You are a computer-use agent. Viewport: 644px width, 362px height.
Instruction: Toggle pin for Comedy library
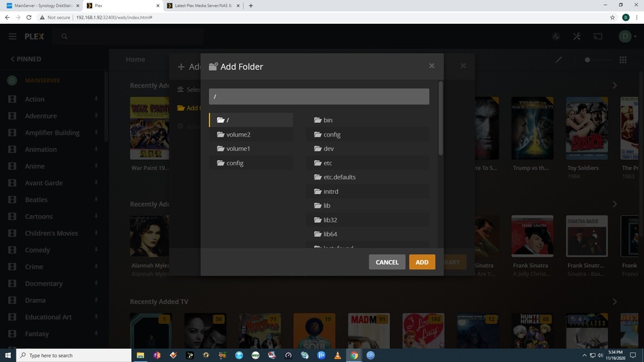pyautogui.click(x=96, y=250)
